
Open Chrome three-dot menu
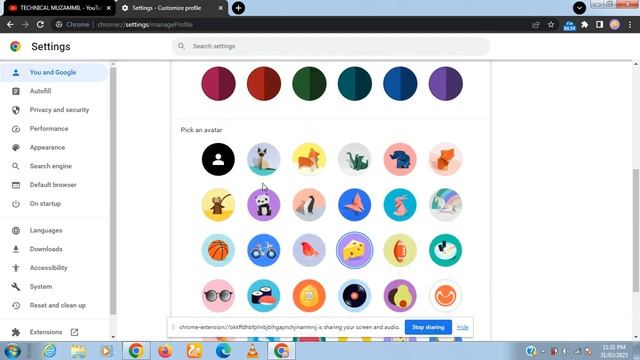(x=630, y=24)
